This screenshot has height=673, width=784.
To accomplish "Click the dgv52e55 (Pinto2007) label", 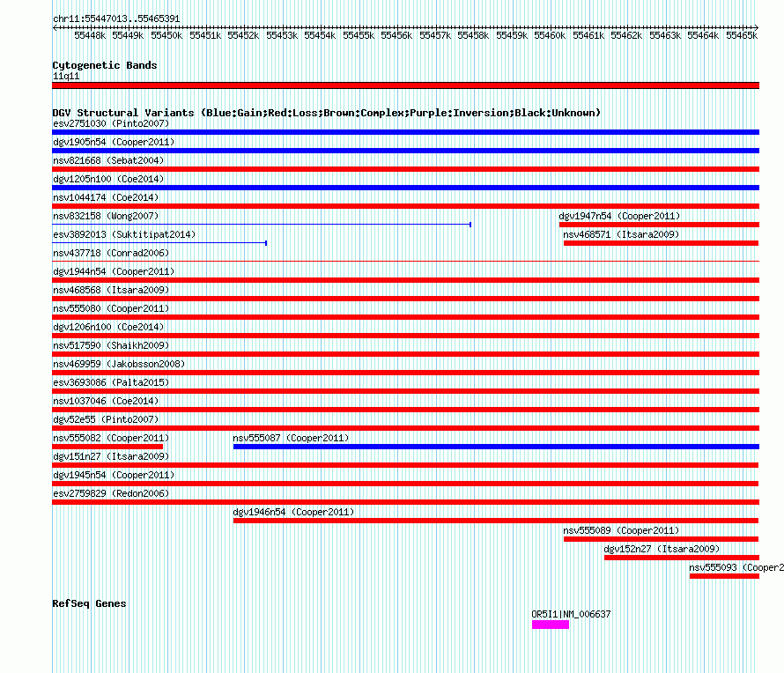I will click(x=106, y=419).
